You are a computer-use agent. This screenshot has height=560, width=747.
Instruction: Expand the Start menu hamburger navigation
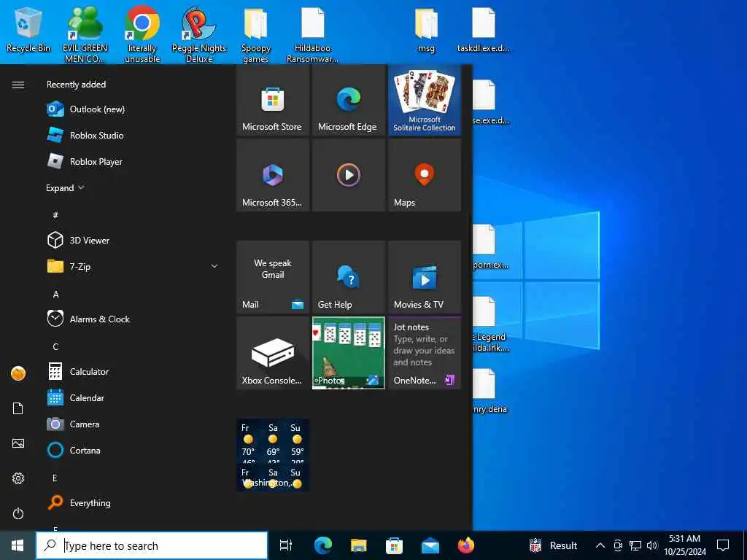18,85
